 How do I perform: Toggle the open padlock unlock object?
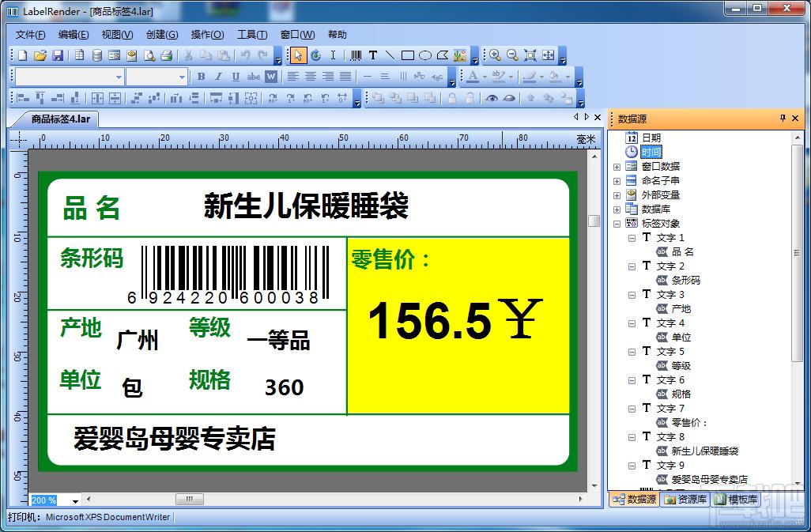coord(469,98)
